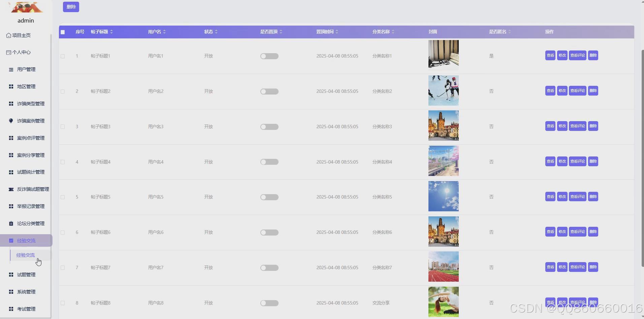Click 修改 for row 帖子标题2
This screenshot has width=644, height=319.
(562, 91)
